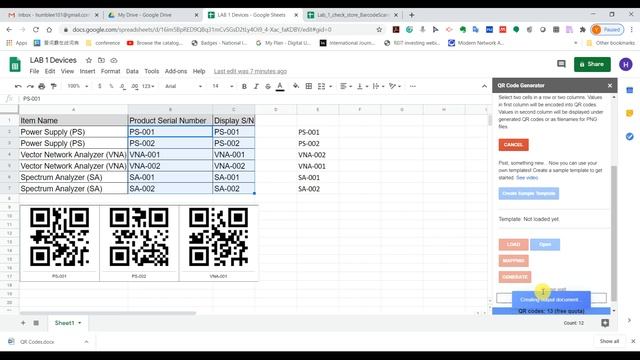The width and height of the screenshot is (640, 360).
Task: Switch to My Drive browser tab
Action: point(144,15)
